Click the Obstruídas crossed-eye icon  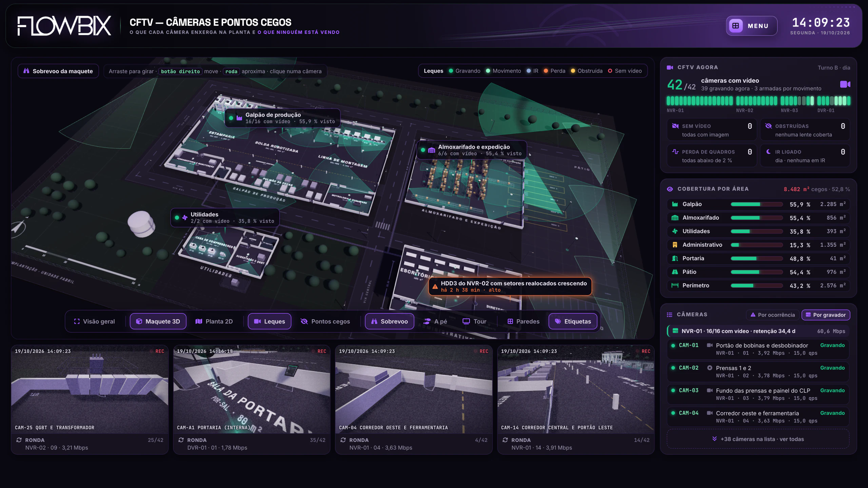[768, 126]
